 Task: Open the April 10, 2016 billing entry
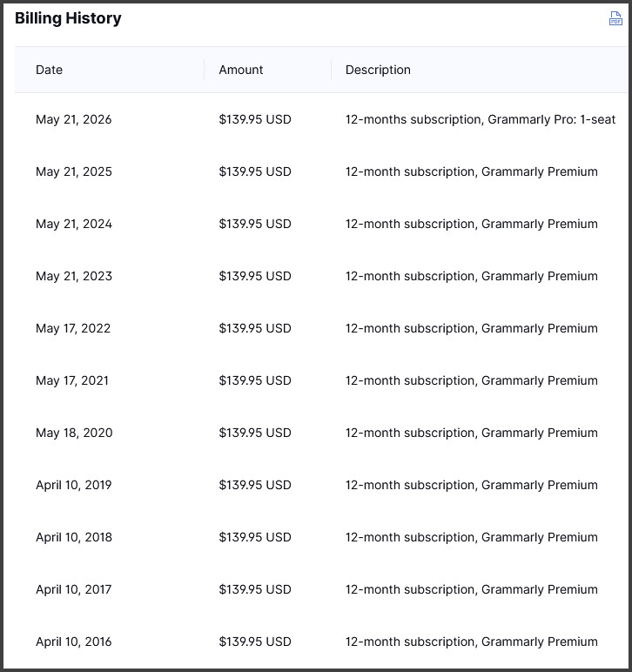click(x=321, y=642)
